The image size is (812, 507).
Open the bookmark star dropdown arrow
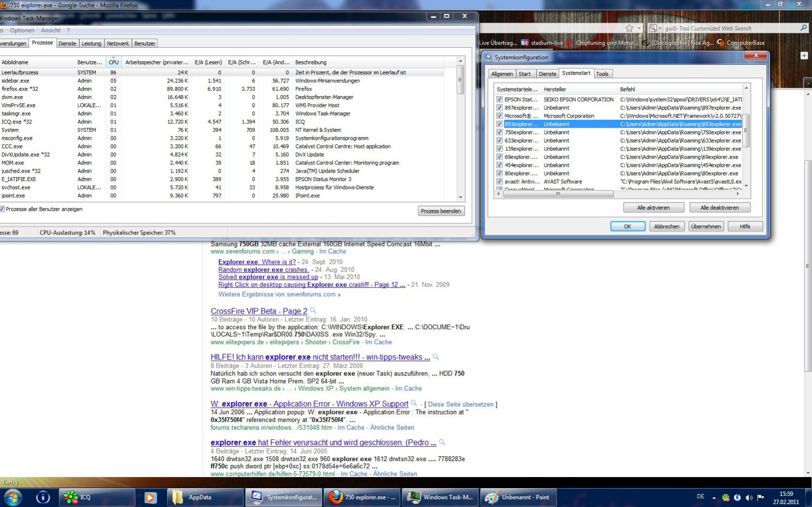[639, 29]
